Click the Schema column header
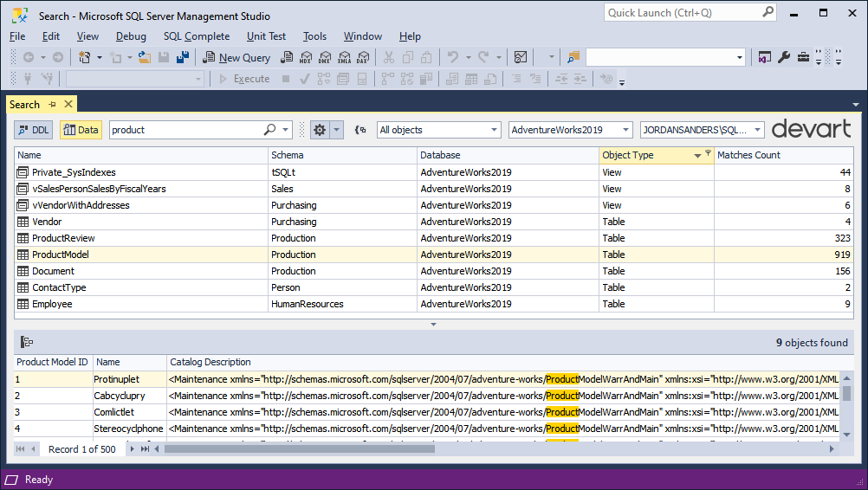 click(343, 156)
